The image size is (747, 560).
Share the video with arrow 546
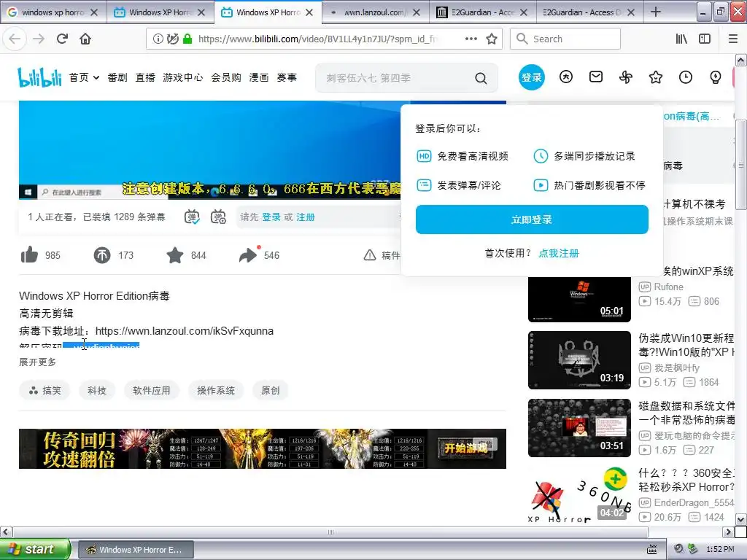tap(248, 255)
